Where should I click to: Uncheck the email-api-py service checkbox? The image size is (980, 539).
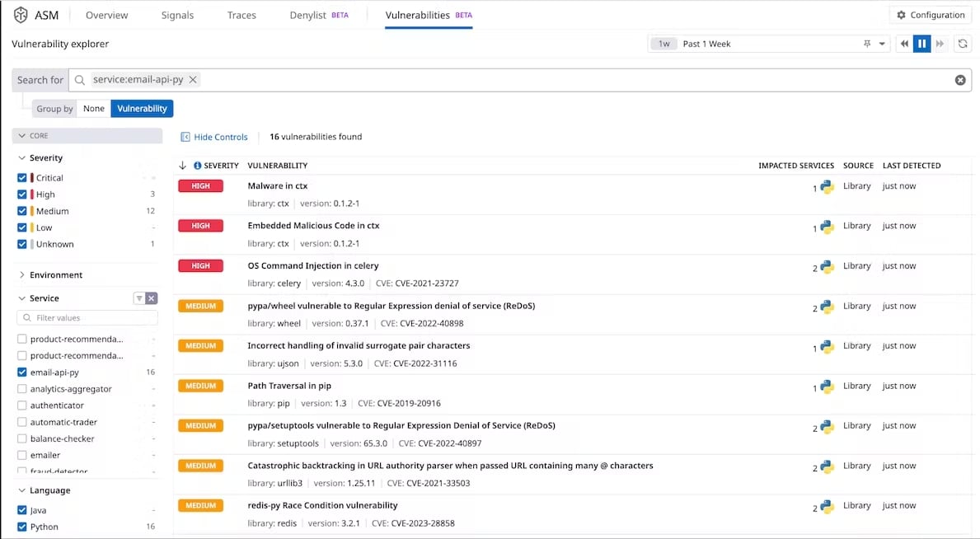[22, 372]
